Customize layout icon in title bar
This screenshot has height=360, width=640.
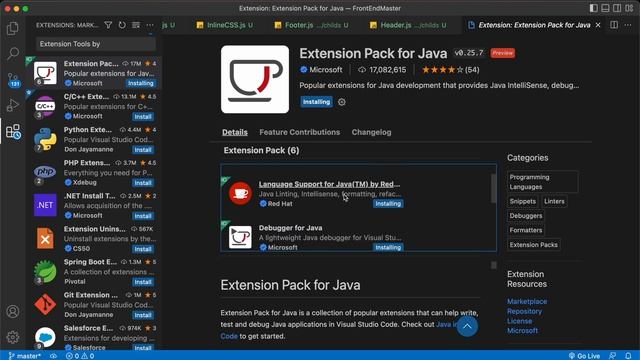pyautogui.click(x=629, y=8)
